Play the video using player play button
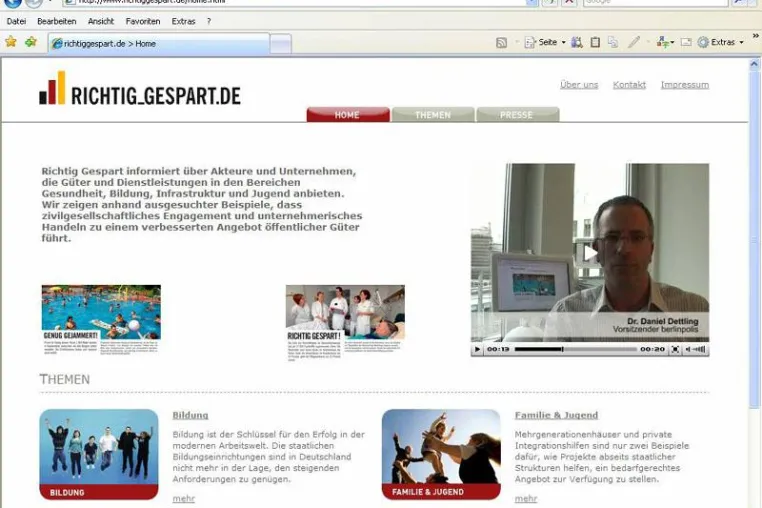Screen dimensions: 762x508 [x=477, y=349]
